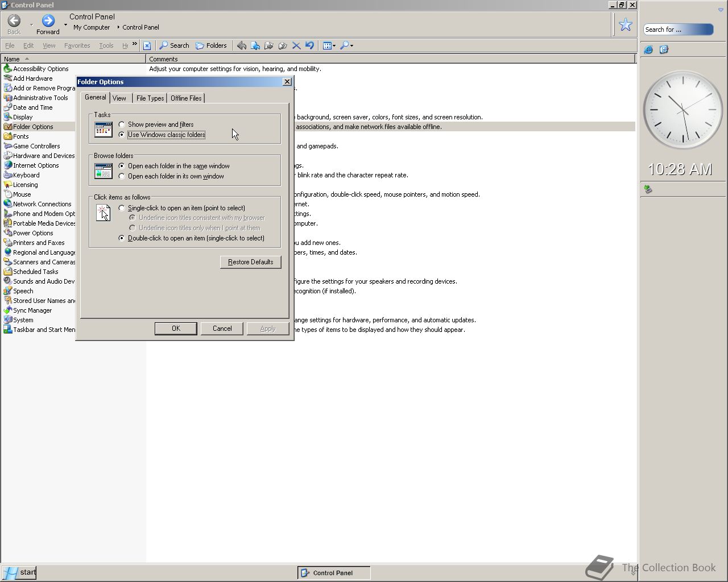Screen dimensions: 728x582
Task: Open the magnifier dropdown at toolbar end
Action: 351,45
